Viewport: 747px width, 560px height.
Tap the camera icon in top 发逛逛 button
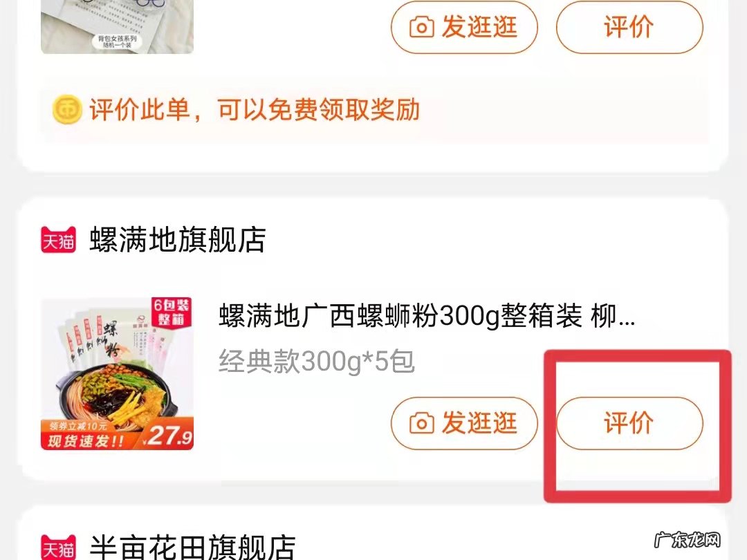pyautogui.click(x=422, y=27)
